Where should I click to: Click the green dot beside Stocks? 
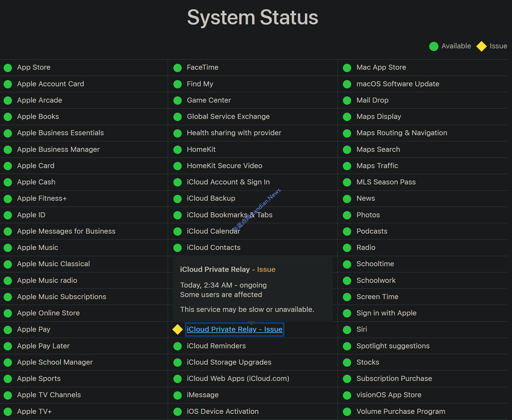[347, 362]
